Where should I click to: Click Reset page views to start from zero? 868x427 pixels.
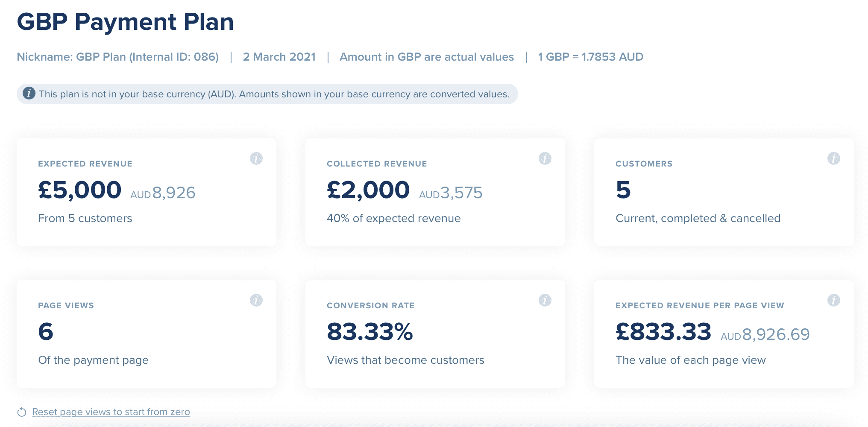[111, 412]
